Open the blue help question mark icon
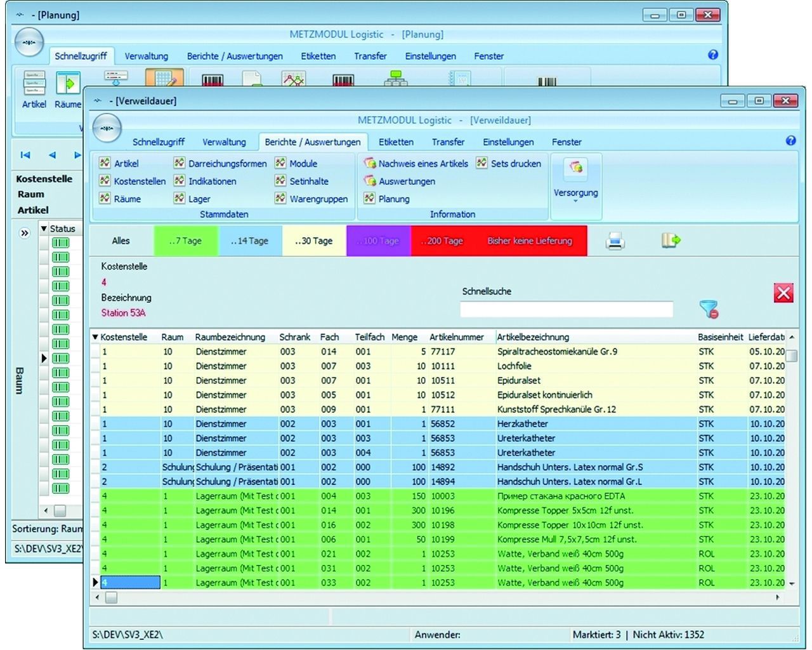 [x=790, y=141]
